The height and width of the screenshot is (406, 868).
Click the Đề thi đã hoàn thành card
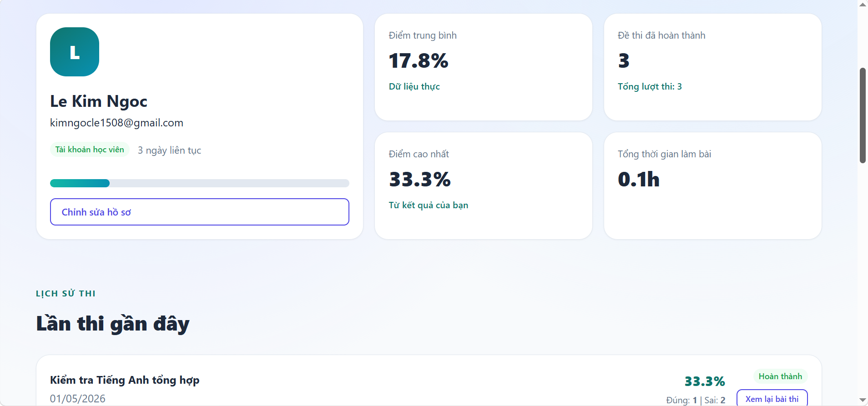[713, 67]
